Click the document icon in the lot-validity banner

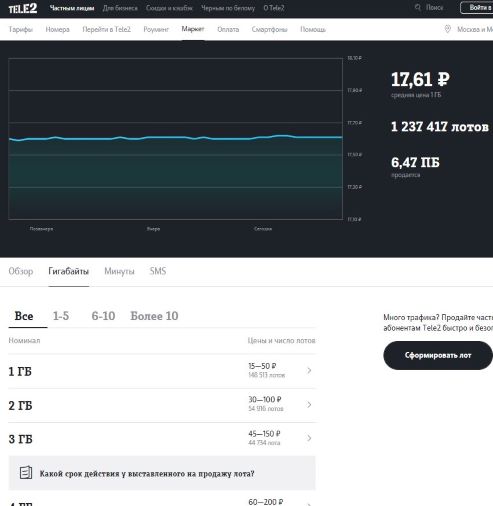[x=26, y=472]
